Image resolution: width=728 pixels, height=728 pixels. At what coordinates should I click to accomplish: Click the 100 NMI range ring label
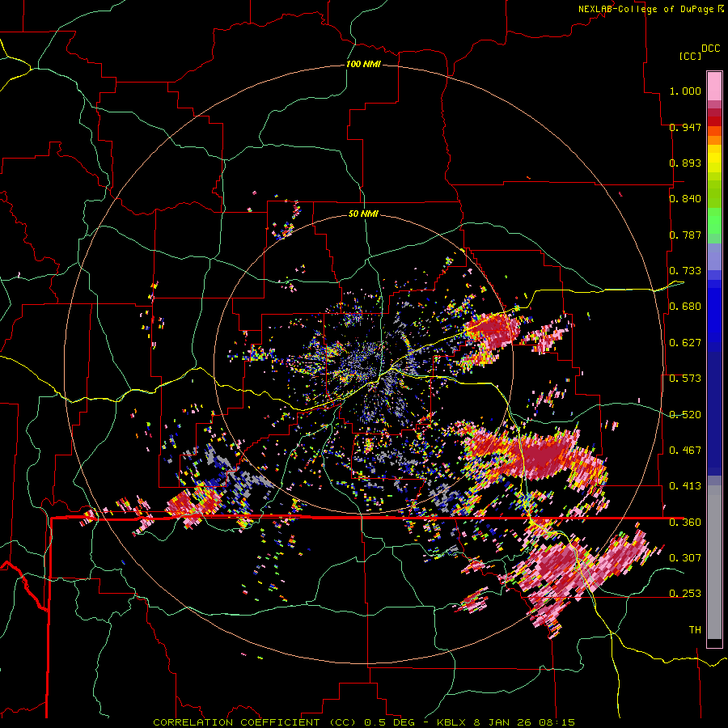pos(363,64)
